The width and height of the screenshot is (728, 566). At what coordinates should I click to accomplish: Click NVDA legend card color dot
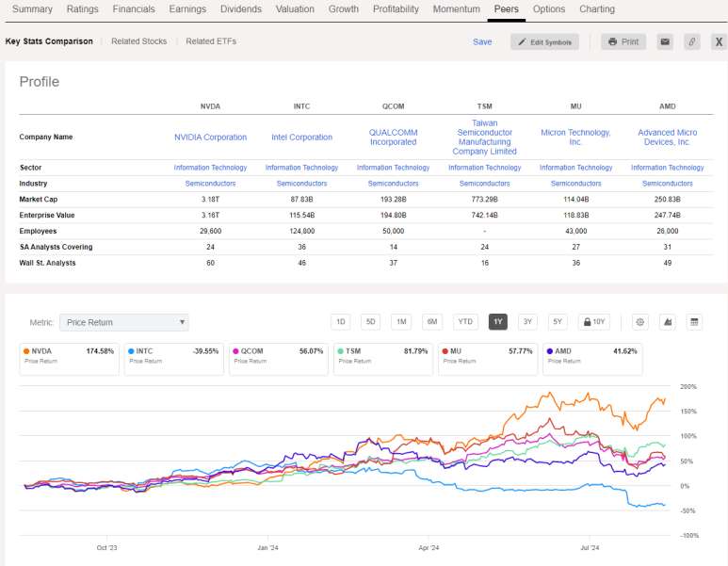[26, 351]
